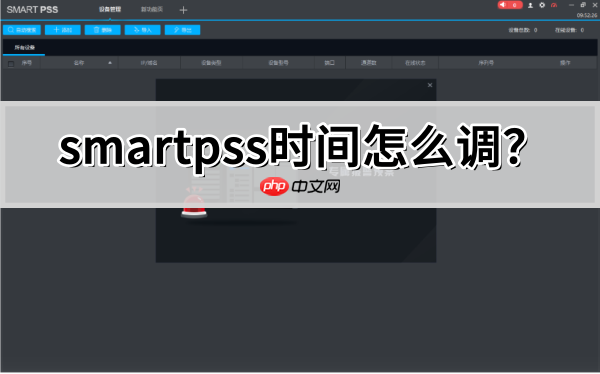Add a new tab with the plus icon
This screenshot has height=374, width=600.
click(183, 10)
